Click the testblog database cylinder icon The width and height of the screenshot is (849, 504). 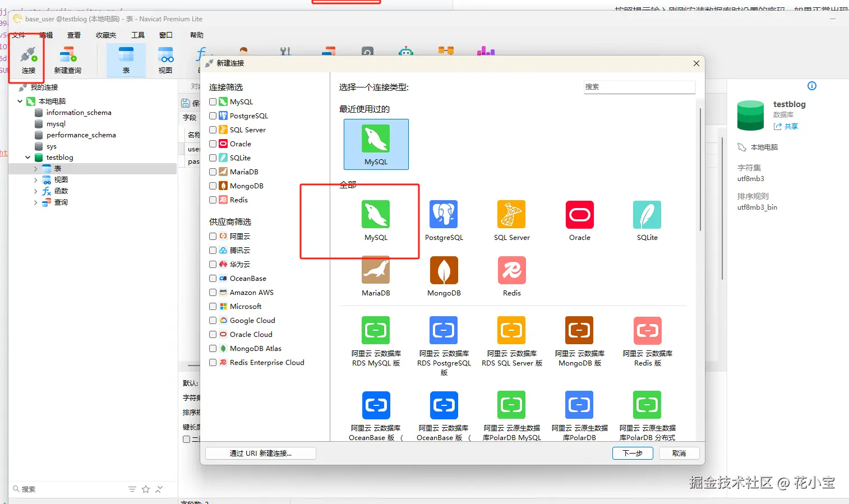pos(750,115)
